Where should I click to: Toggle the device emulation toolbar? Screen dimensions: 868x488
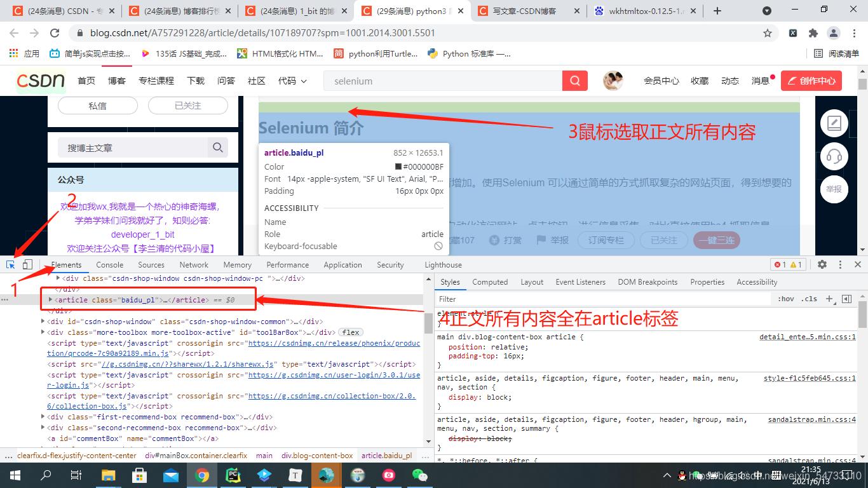point(26,264)
